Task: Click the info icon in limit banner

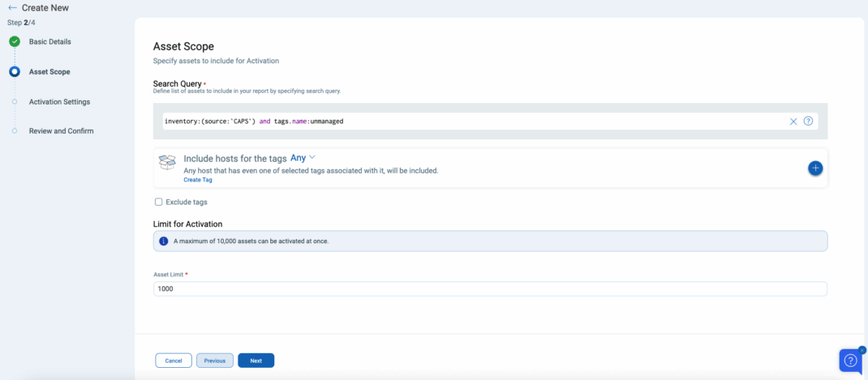Action: tap(164, 241)
